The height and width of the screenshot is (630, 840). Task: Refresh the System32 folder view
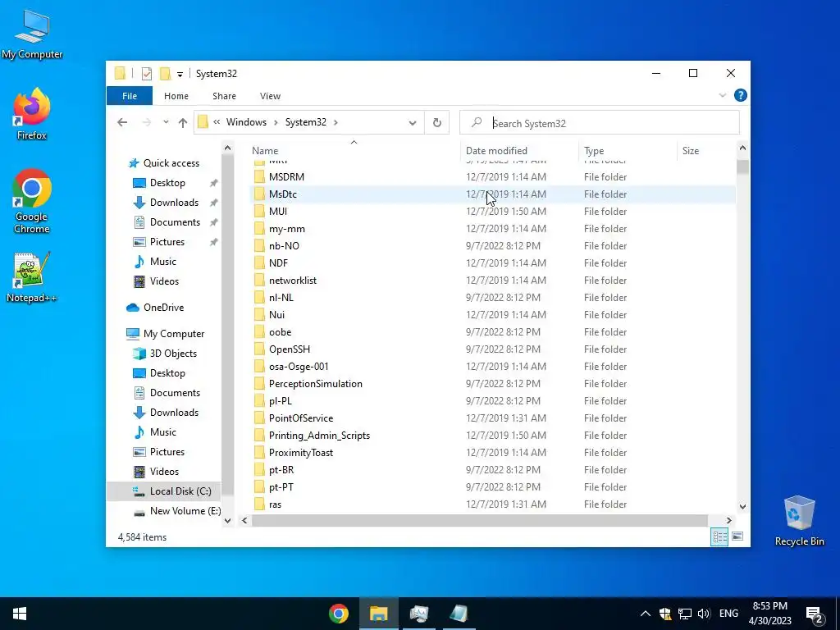[437, 123]
